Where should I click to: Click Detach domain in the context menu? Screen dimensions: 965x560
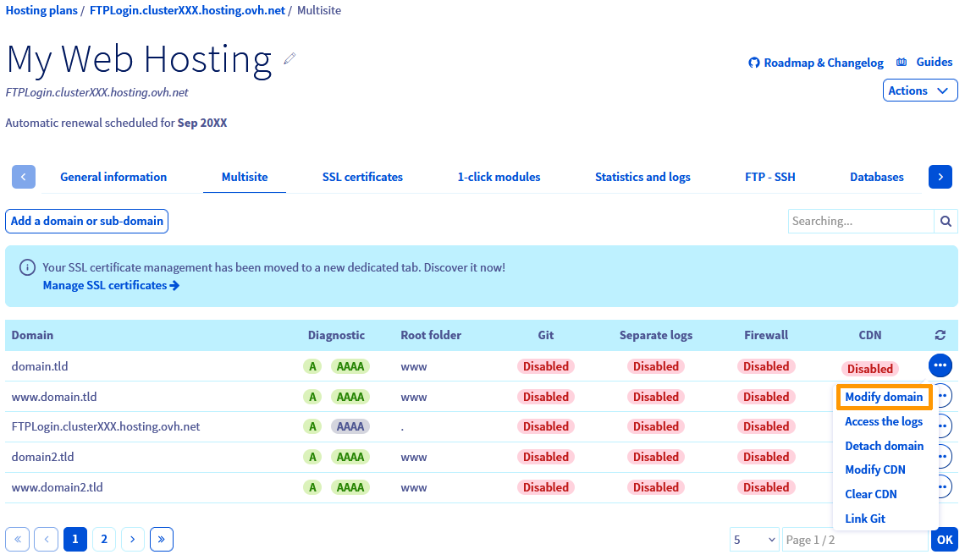pos(884,446)
